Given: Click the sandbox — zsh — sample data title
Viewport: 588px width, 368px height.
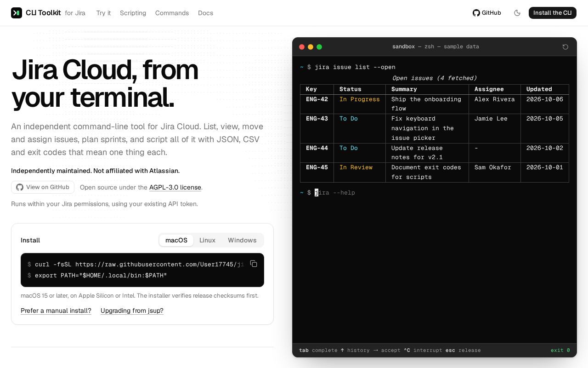Looking at the screenshot, I should click(435, 46).
